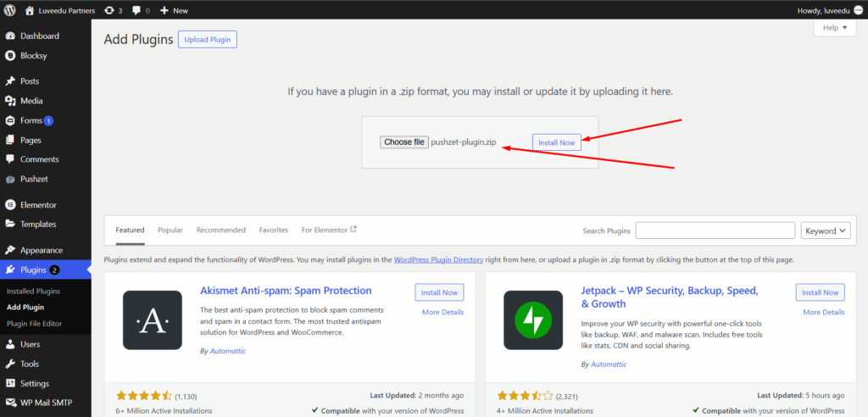
Task: Open Add Plugin submenu item
Action: (x=25, y=307)
